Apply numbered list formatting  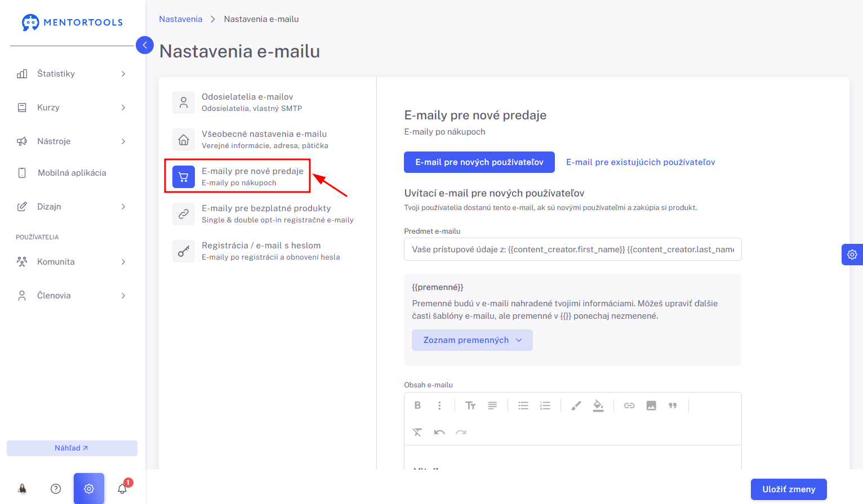tap(545, 405)
